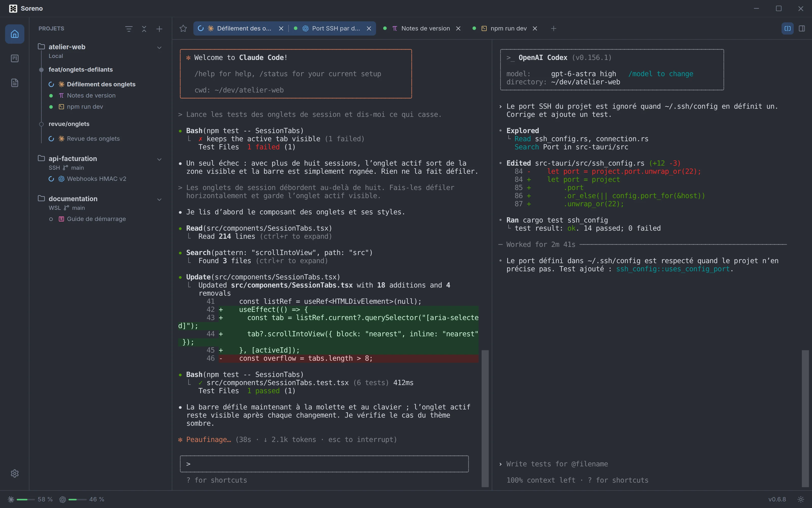The width and height of the screenshot is (812, 508).
Task: Close the Notes de version tab
Action: [458, 28]
